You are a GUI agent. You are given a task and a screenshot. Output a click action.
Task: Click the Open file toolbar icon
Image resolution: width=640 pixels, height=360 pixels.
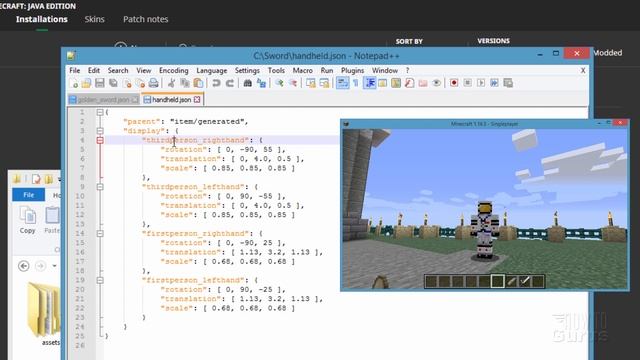click(x=87, y=83)
